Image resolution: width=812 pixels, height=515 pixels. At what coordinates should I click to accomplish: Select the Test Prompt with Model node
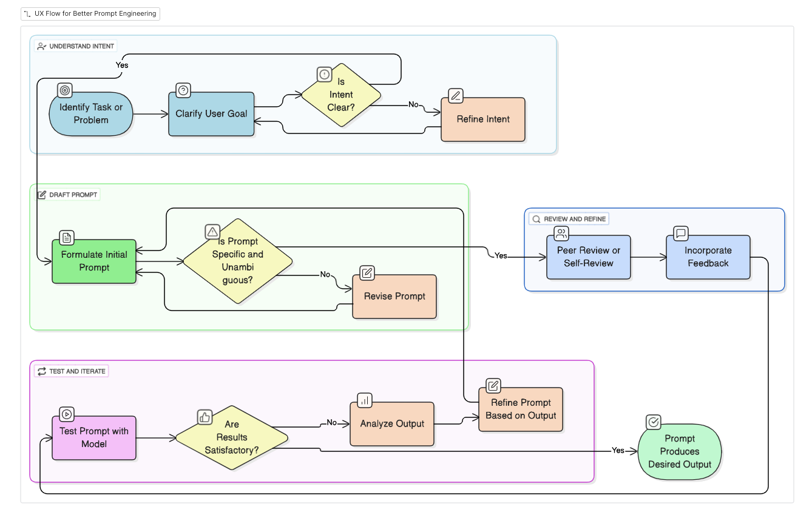(94, 438)
